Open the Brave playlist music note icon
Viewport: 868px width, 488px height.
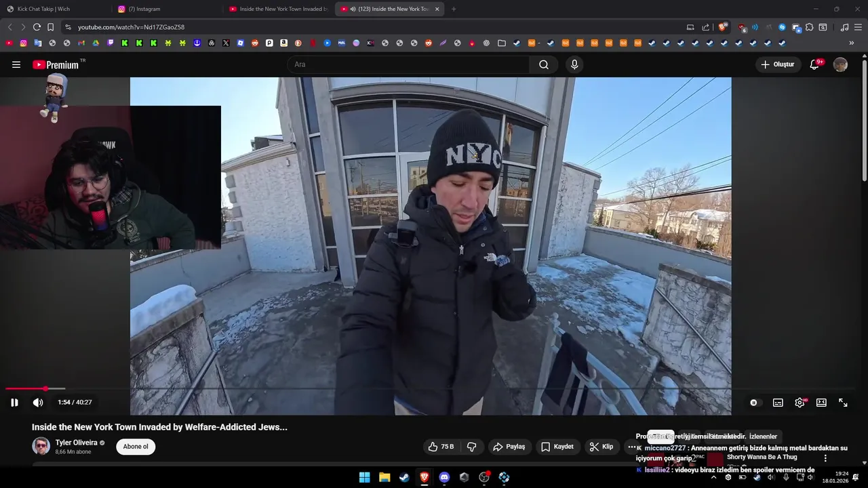tap(844, 27)
